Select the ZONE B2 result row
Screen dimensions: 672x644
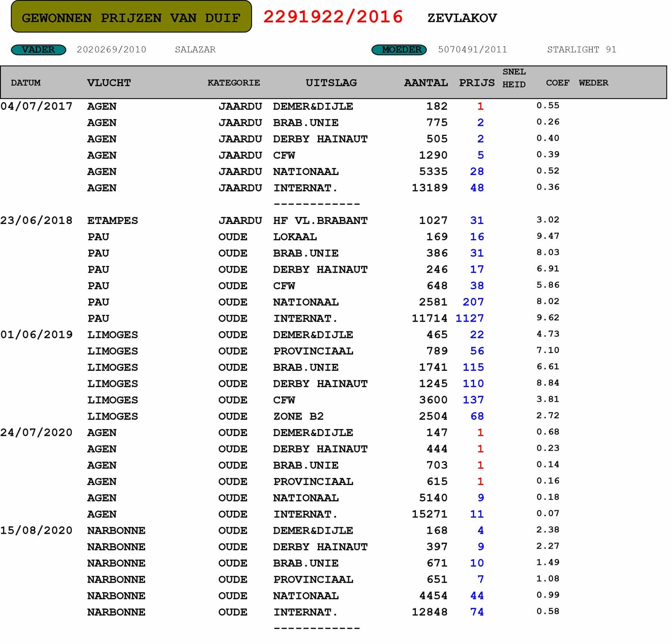pos(298,416)
